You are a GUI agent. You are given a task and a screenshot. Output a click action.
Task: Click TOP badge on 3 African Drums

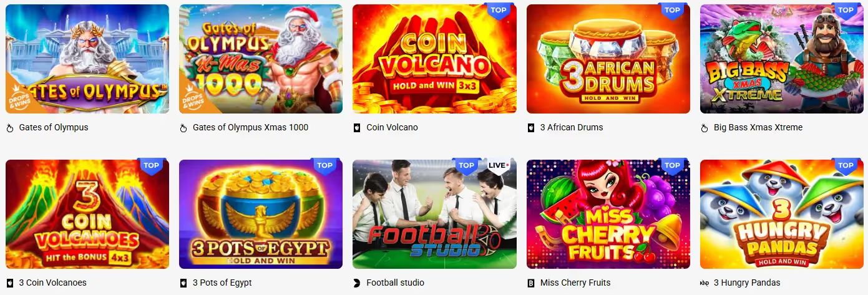pos(672,11)
